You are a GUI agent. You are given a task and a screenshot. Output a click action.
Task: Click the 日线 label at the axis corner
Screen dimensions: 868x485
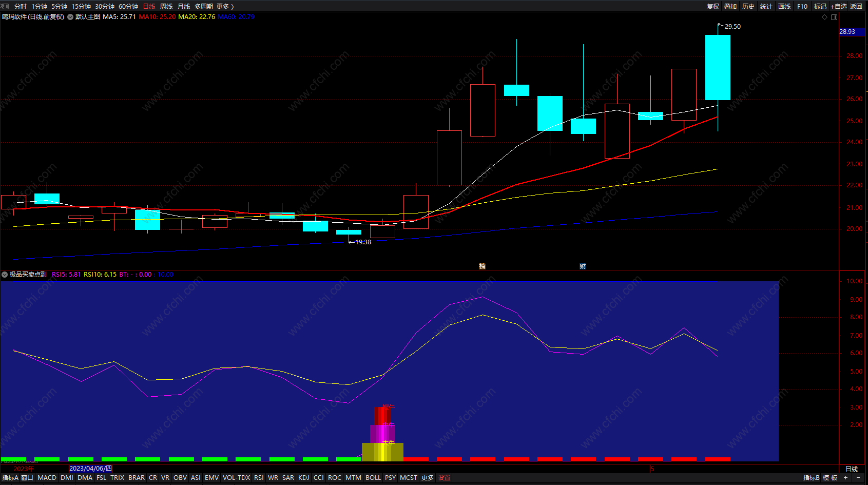pyautogui.click(x=852, y=469)
